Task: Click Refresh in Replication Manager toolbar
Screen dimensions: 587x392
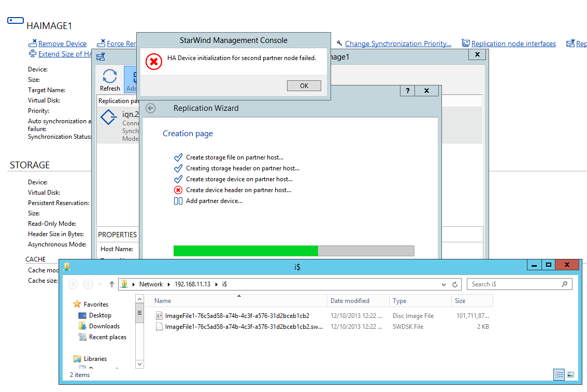Action: (110, 80)
